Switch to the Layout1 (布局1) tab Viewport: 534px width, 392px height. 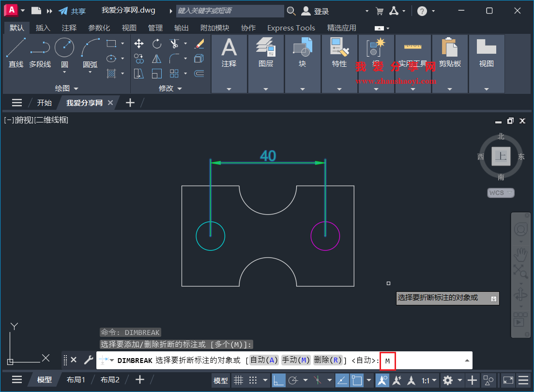pos(76,380)
